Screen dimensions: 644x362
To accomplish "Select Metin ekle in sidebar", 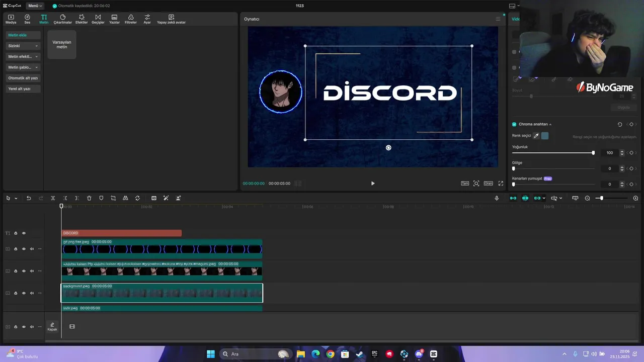I will click(23, 35).
